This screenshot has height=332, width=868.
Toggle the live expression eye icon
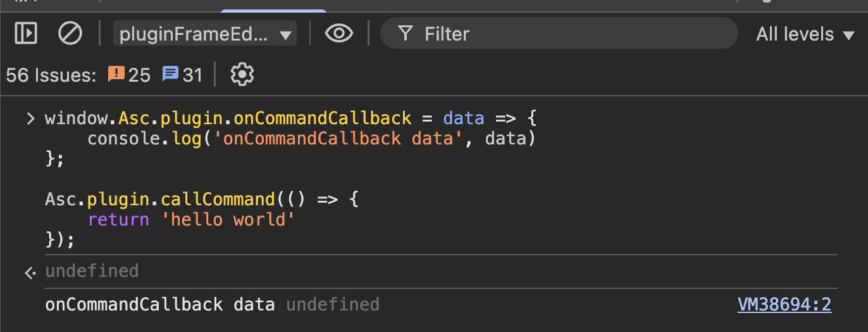[339, 33]
